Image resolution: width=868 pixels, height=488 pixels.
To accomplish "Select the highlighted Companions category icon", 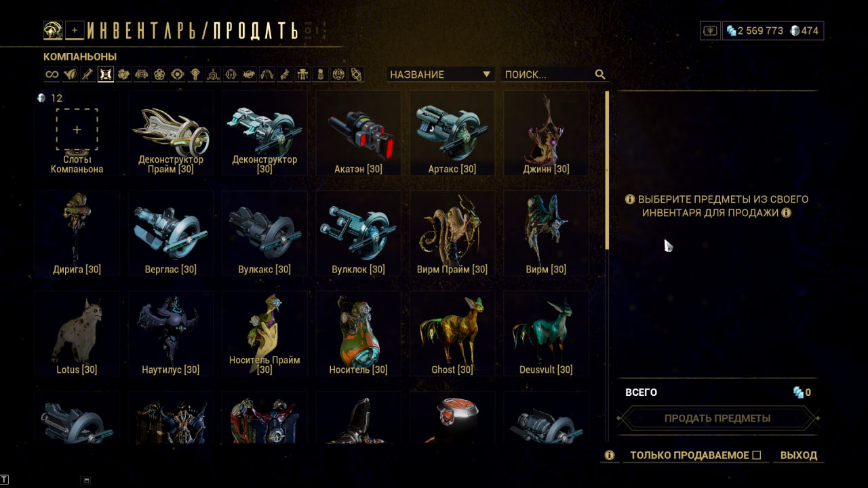I will (x=105, y=75).
